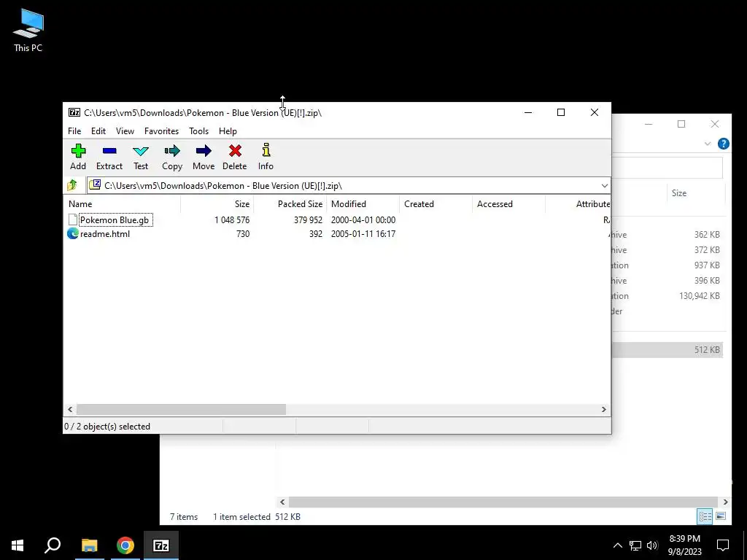Show hidden system tray icons
Image resolution: width=747 pixels, height=560 pixels.
coord(617,545)
